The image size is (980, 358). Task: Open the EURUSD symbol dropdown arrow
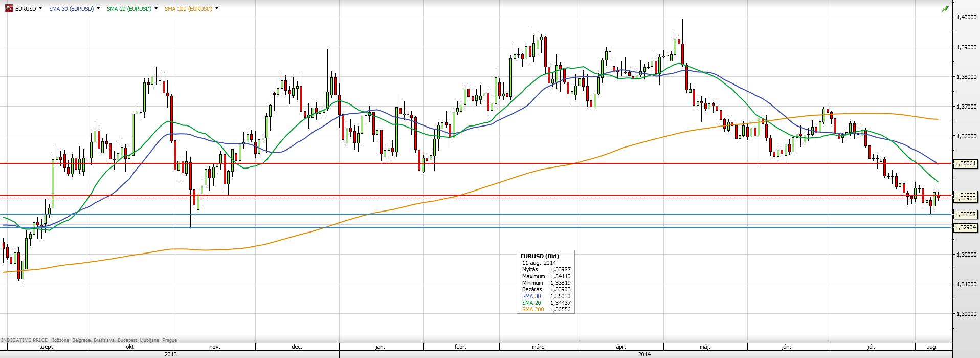[x=40, y=9]
